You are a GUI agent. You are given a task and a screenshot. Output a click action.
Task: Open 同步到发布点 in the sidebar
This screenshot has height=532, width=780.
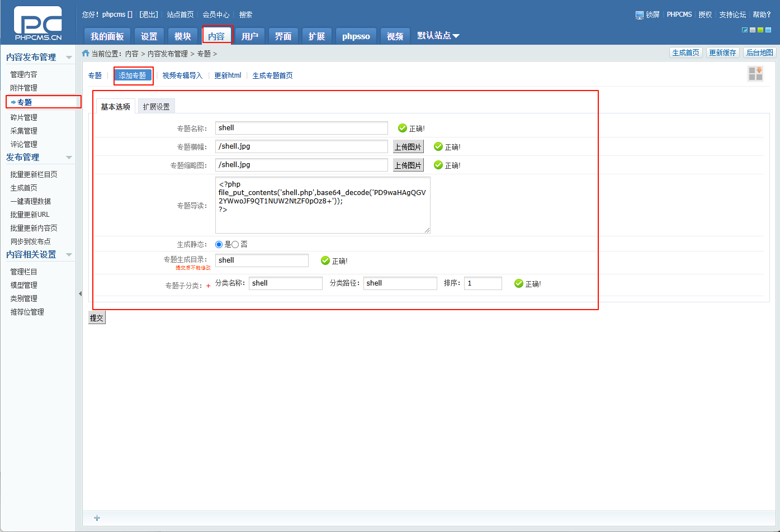click(x=31, y=241)
